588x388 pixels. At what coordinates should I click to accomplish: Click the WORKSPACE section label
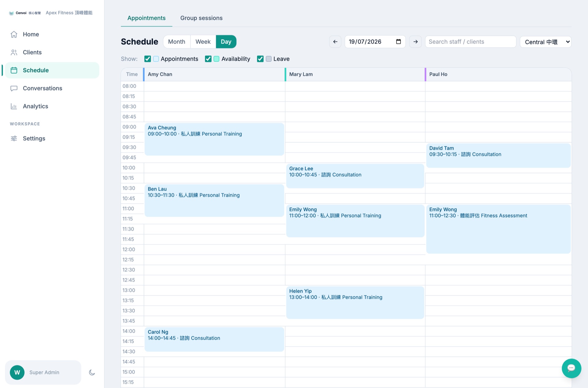(25, 124)
